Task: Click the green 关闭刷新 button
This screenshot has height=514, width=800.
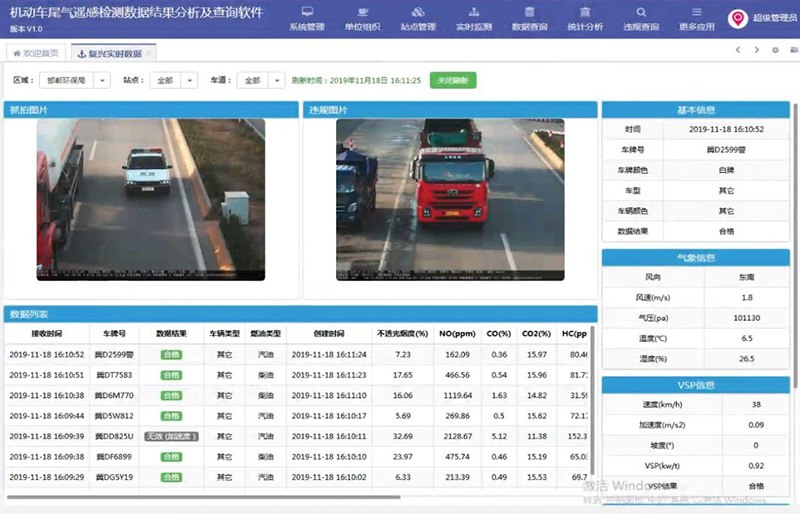Action: pos(453,80)
